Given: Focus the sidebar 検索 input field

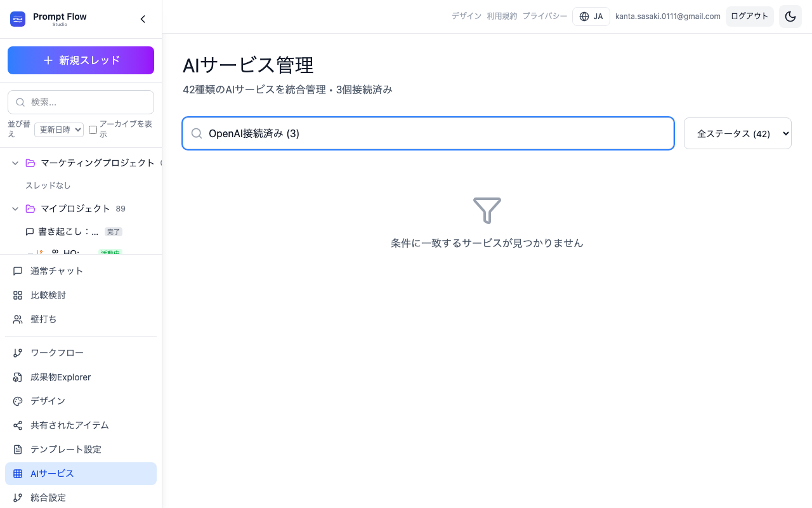Looking at the screenshot, I should (x=81, y=102).
